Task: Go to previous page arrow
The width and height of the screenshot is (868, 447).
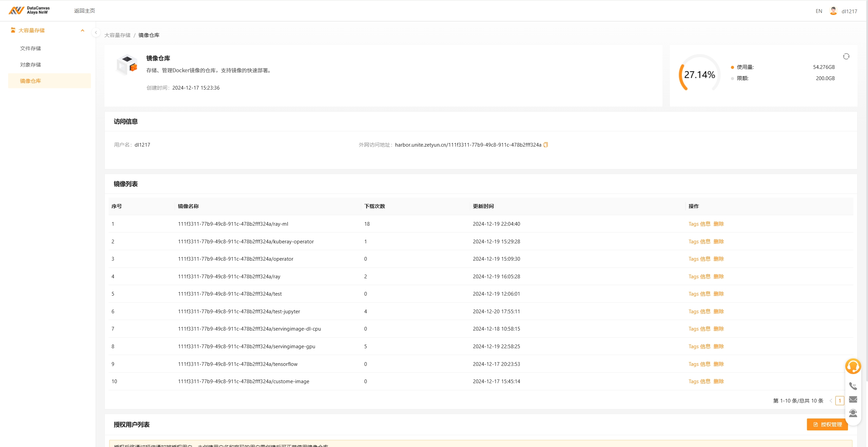Action: [831, 401]
